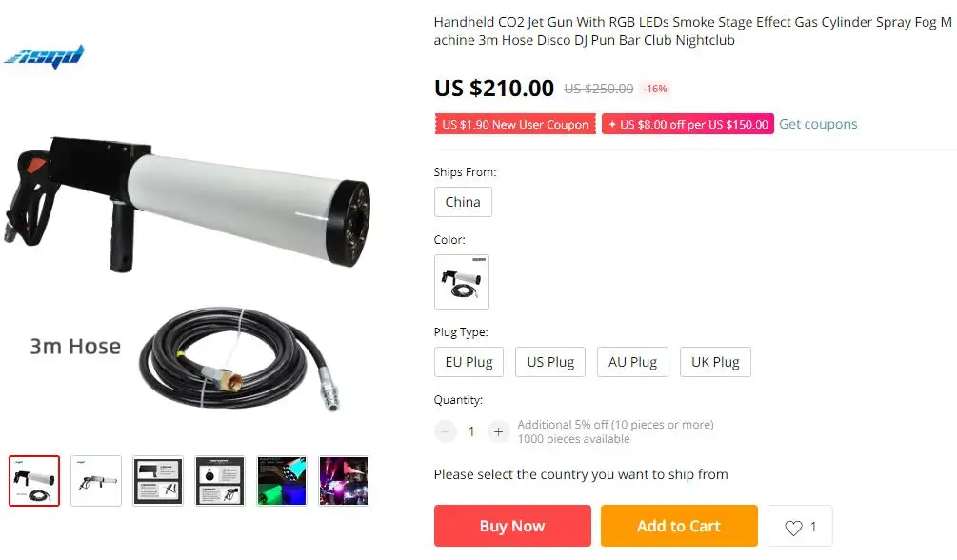Increase quantity with the plus button
The image size is (957, 560).
(x=498, y=431)
